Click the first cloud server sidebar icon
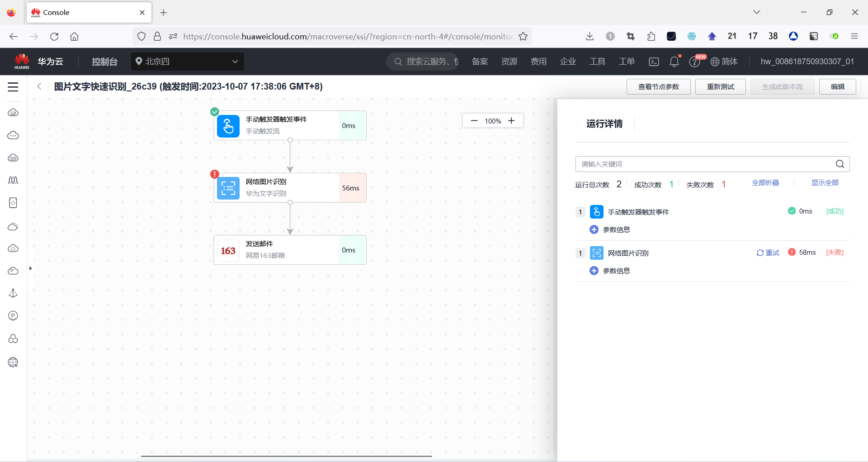The image size is (868, 462). [x=13, y=112]
